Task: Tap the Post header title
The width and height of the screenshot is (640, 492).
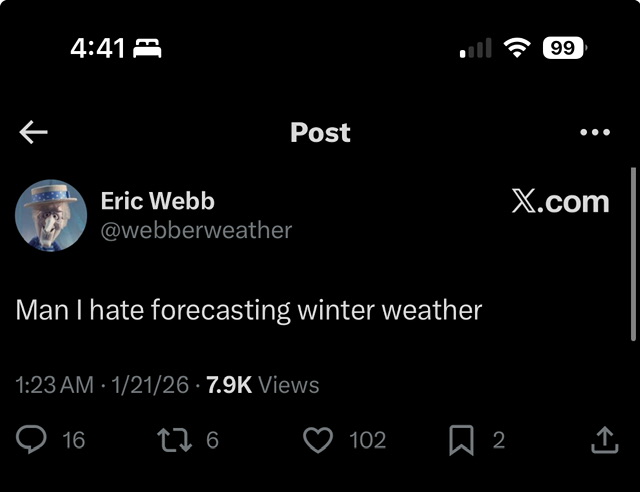Action: point(320,132)
